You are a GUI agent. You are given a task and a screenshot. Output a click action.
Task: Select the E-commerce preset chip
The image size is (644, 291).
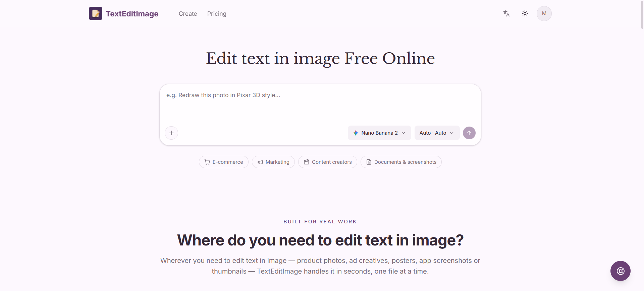pyautogui.click(x=224, y=162)
